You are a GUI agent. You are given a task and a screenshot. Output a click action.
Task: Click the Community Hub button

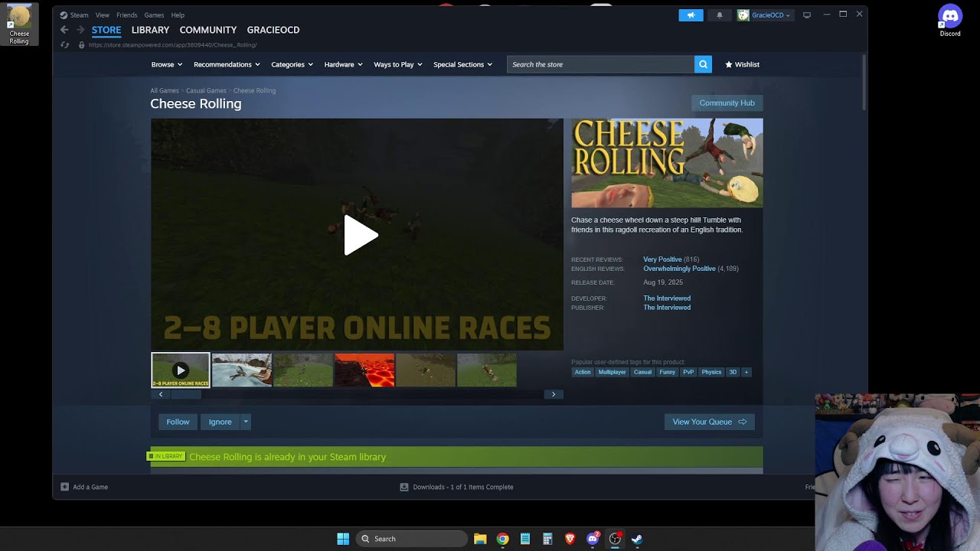pyautogui.click(x=727, y=103)
